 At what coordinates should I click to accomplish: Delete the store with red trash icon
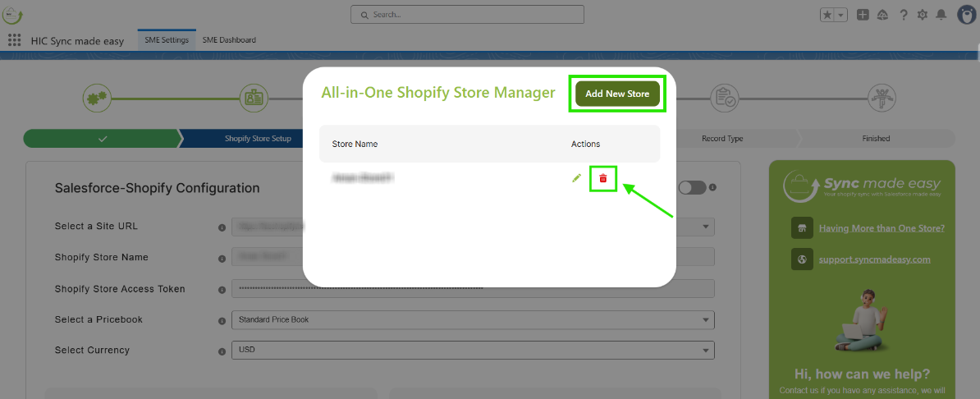coord(603,178)
